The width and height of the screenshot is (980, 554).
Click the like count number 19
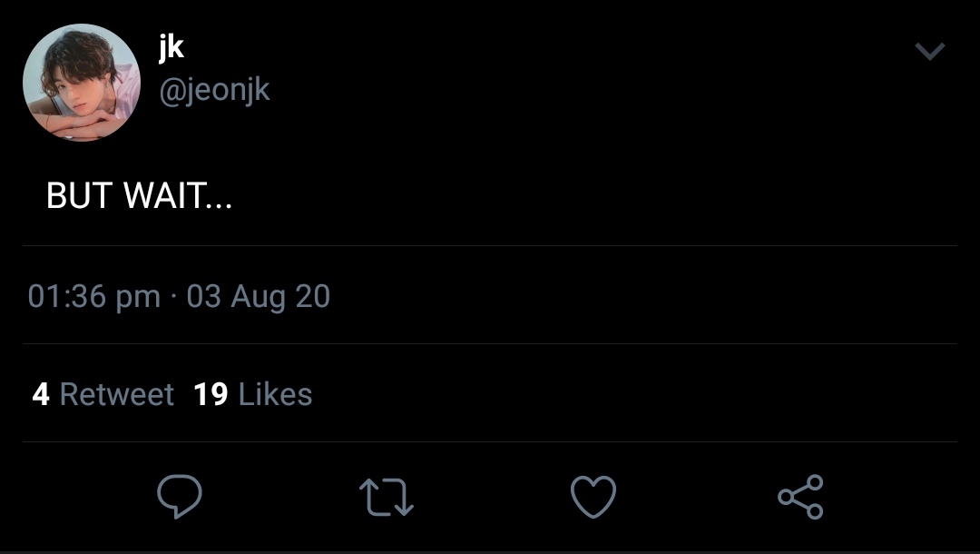click(x=211, y=395)
